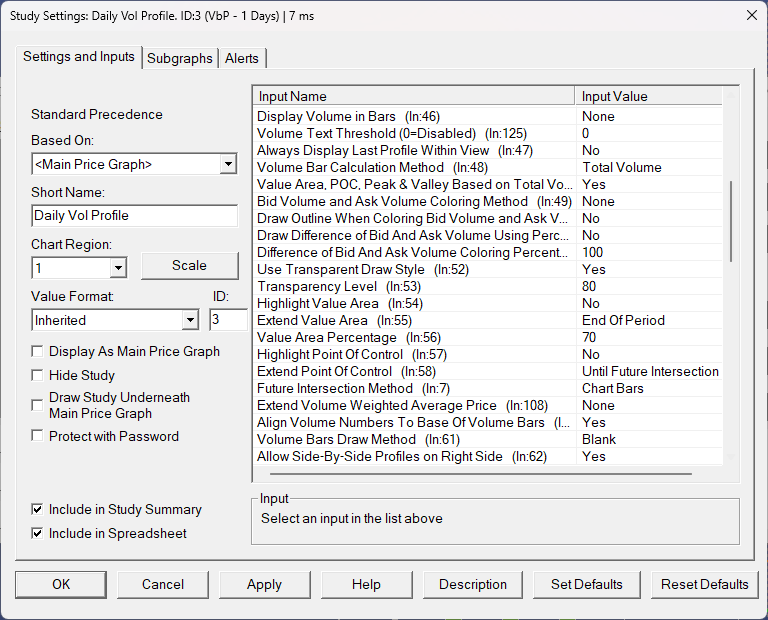Select Display Volume in Bars input row
Screen dimensions: 768x620
(488, 117)
